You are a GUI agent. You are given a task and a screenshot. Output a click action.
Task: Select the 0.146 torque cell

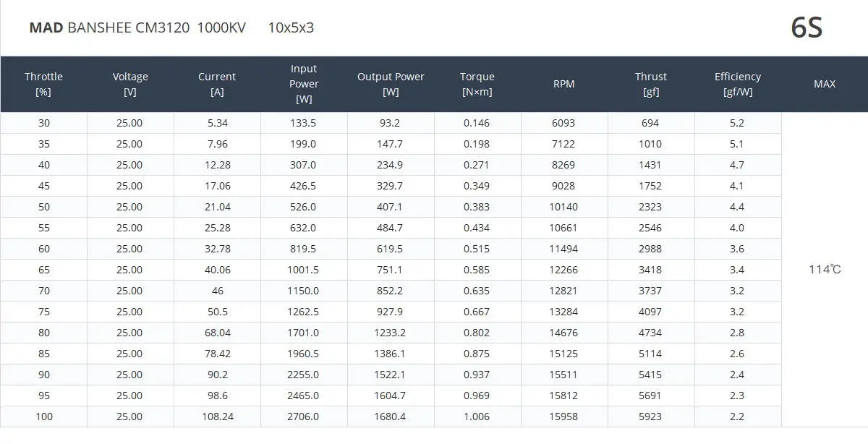point(477,123)
